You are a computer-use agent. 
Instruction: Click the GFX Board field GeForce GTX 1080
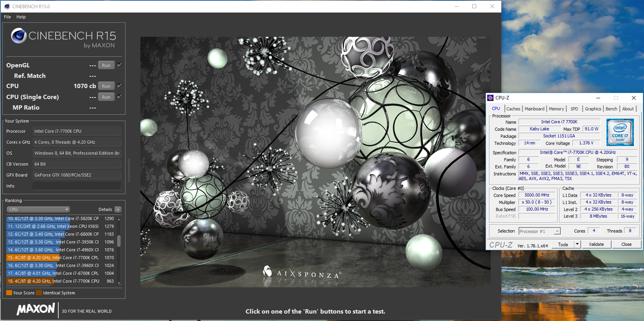pos(77,175)
